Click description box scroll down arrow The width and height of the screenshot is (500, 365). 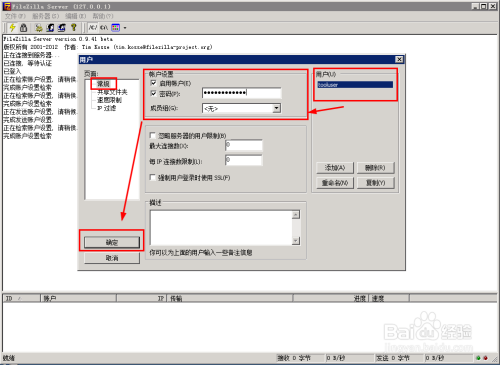click(296, 241)
